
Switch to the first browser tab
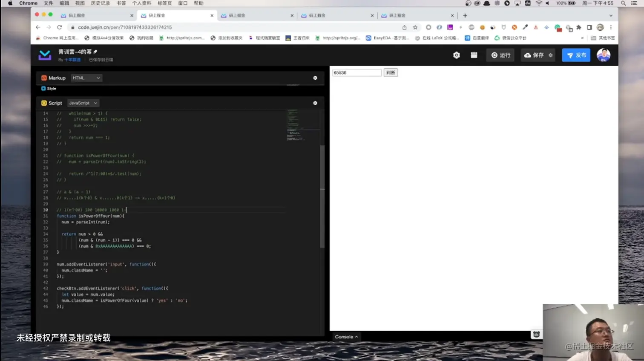[97, 15]
